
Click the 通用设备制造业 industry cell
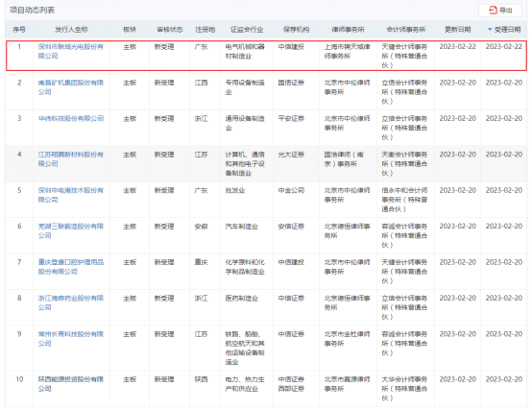click(245, 123)
